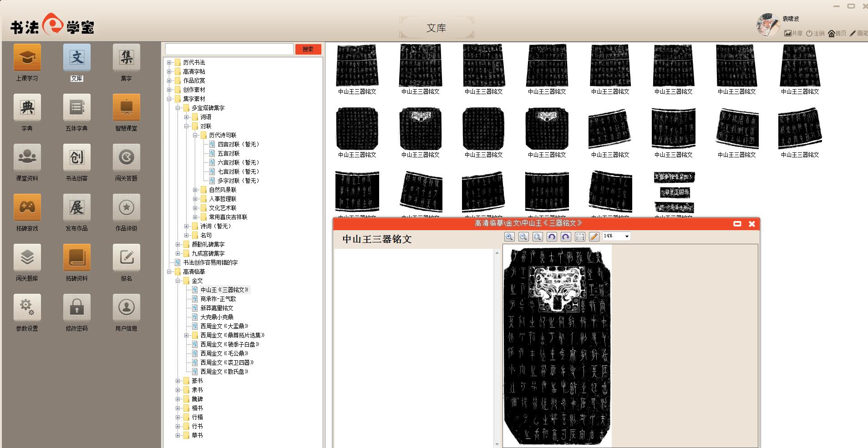Expand the 历代书法 folder
The height and width of the screenshot is (448, 868).
click(x=169, y=62)
